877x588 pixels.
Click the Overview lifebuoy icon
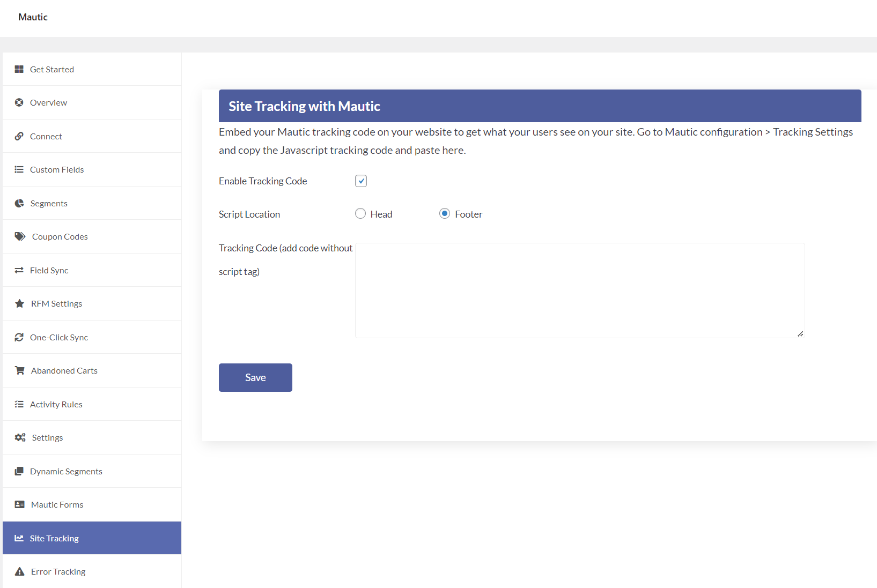[x=19, y=102]
